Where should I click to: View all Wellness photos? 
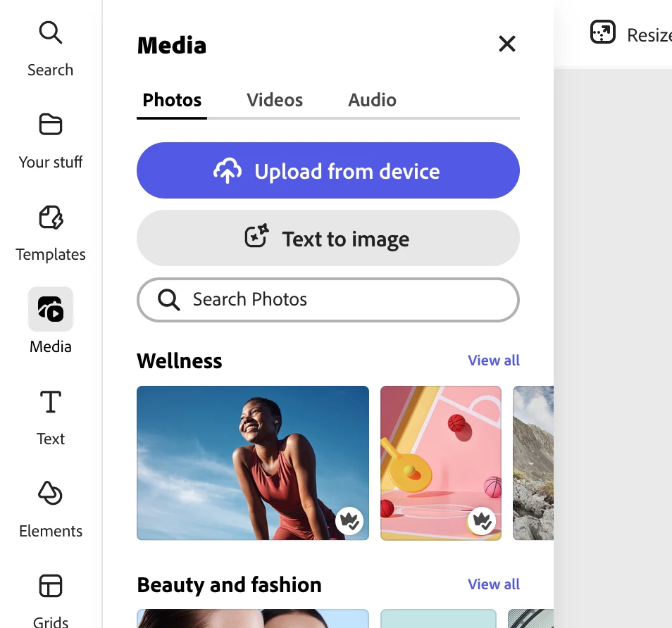tap(494, 360)
